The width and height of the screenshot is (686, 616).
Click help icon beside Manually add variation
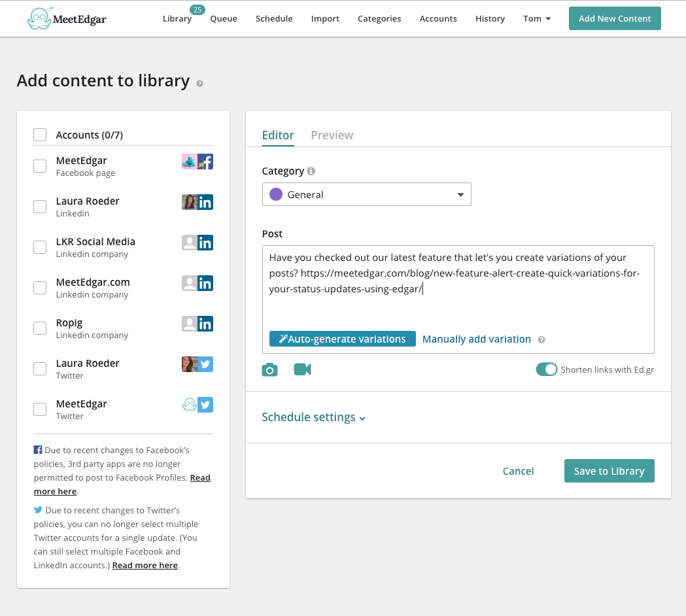pos(541,339)
